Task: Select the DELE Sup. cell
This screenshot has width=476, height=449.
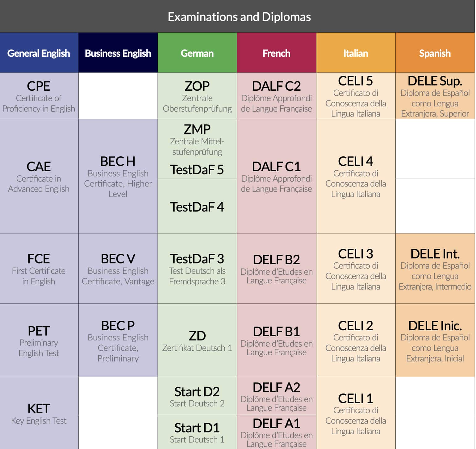Action: click(x=435, y=96)
